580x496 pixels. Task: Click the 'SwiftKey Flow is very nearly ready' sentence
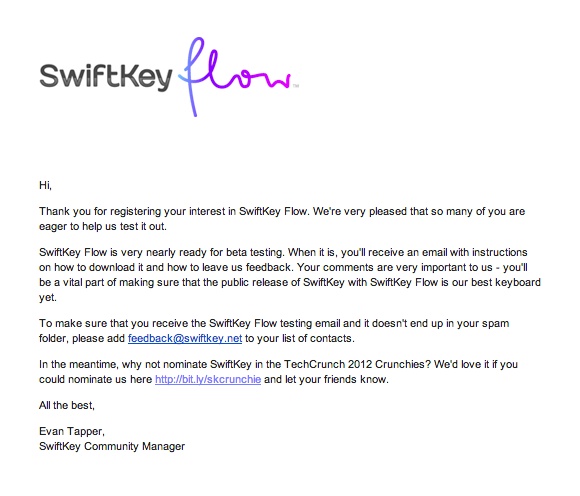click(162, 253)
